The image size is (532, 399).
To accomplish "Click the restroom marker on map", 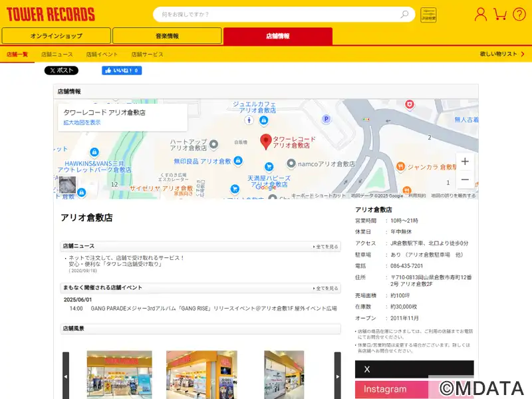I will click(249, 120).
